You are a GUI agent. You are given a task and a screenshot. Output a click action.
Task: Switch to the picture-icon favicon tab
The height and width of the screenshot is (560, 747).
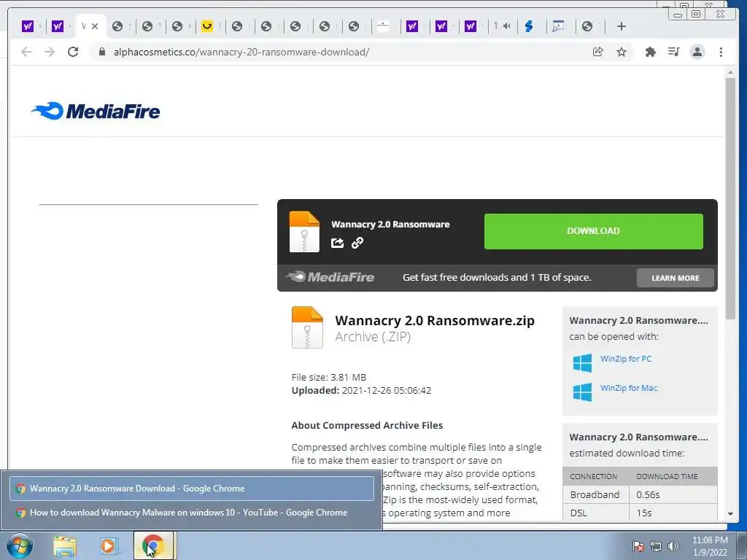(x=557, y=26)
